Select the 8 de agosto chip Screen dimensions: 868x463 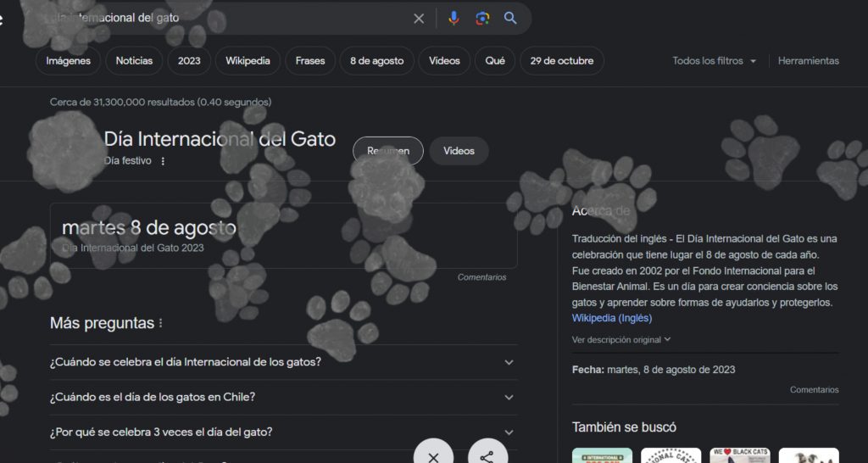pyautogui.click(x=376, y=61)
